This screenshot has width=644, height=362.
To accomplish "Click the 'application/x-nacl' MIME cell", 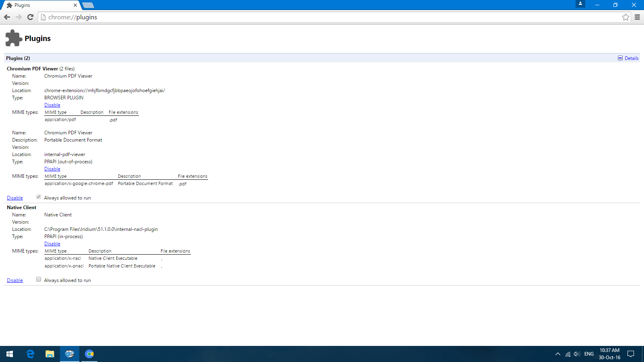I will (x=63, y=258).
